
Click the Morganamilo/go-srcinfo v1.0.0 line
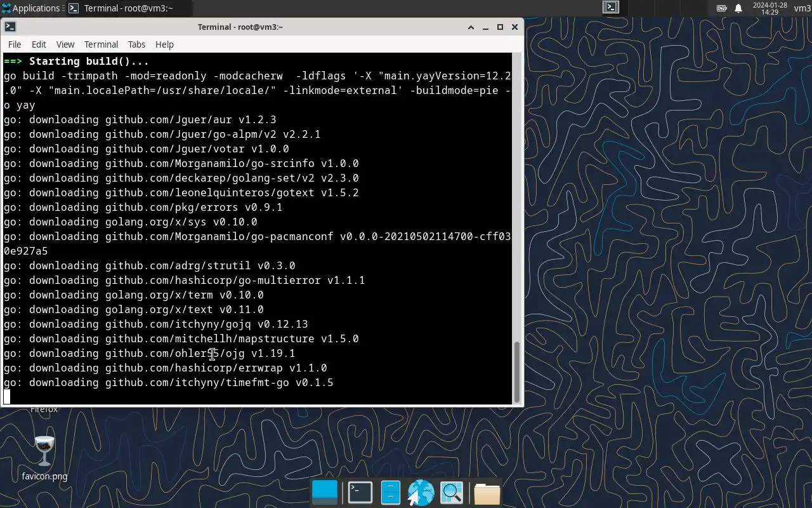pyautogui.click(x=181, y=163)
